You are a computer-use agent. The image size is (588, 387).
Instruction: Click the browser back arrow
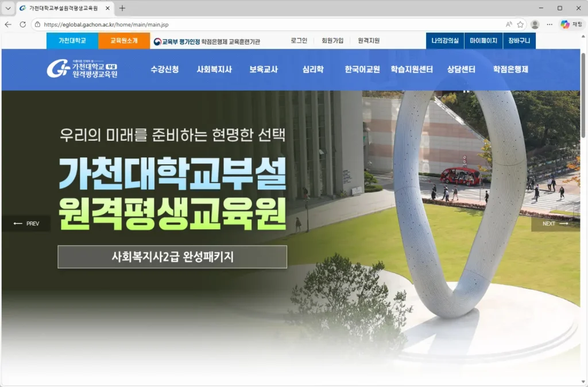[x=7, y=25]
